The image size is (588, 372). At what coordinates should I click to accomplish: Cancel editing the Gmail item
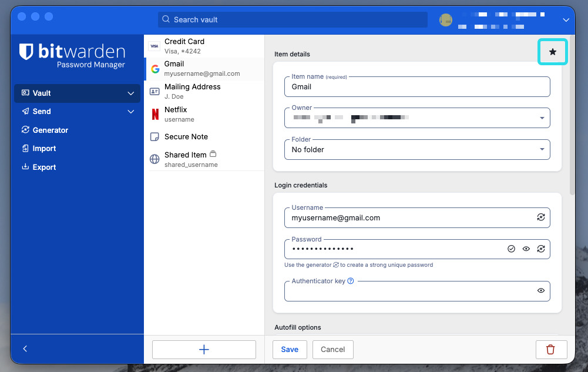click(332, 349)
